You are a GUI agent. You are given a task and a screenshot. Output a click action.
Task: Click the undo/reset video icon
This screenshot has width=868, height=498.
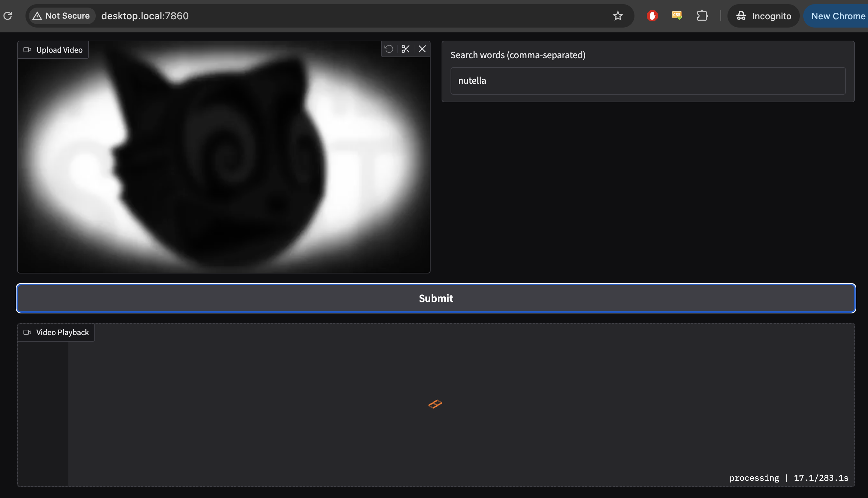pyautogui.click(x=389, y=49)
